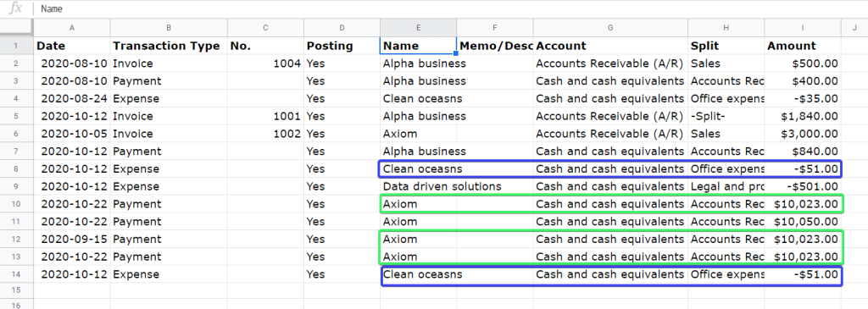Select column B header
This screenshot has height=309, width=868.
click(169, 28)
